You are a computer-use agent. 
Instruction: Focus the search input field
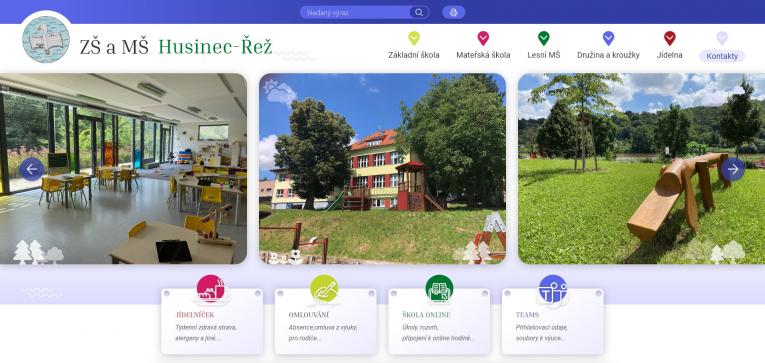click(355, 12)
